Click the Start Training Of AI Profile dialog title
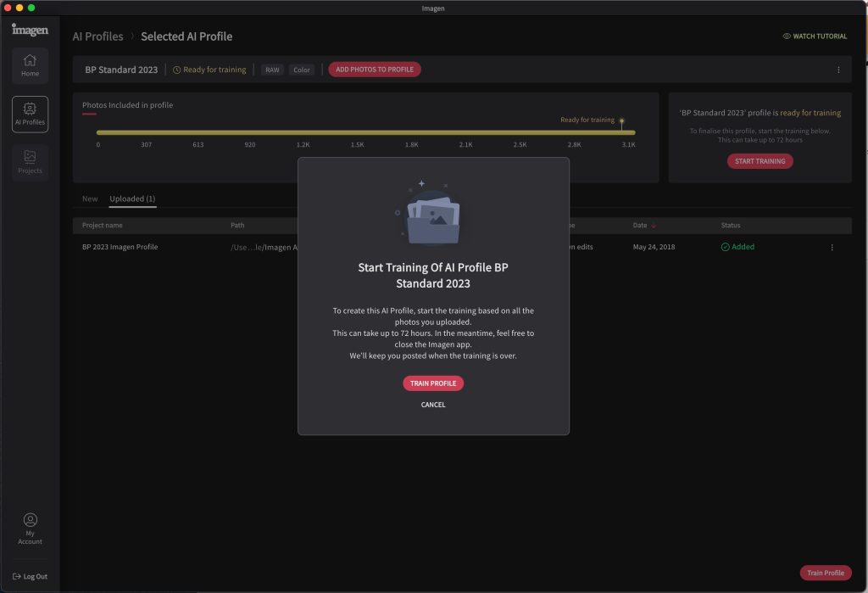 (433, 276)
